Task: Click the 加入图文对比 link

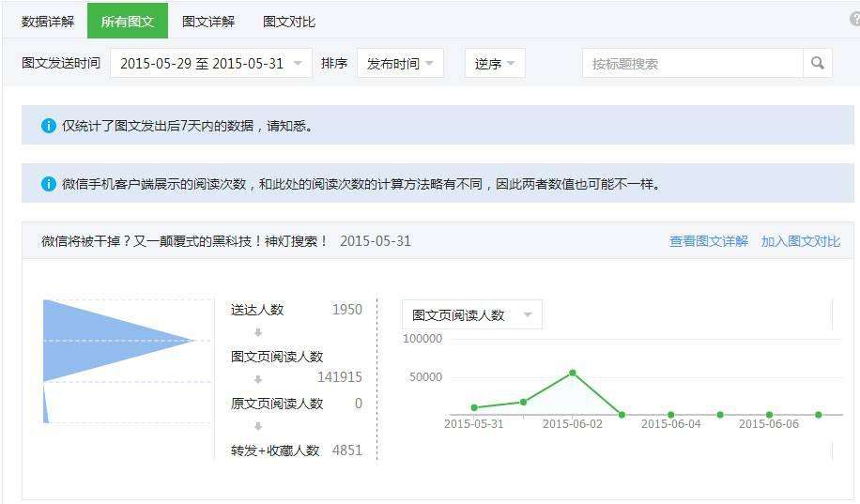Action: (800, 241)
